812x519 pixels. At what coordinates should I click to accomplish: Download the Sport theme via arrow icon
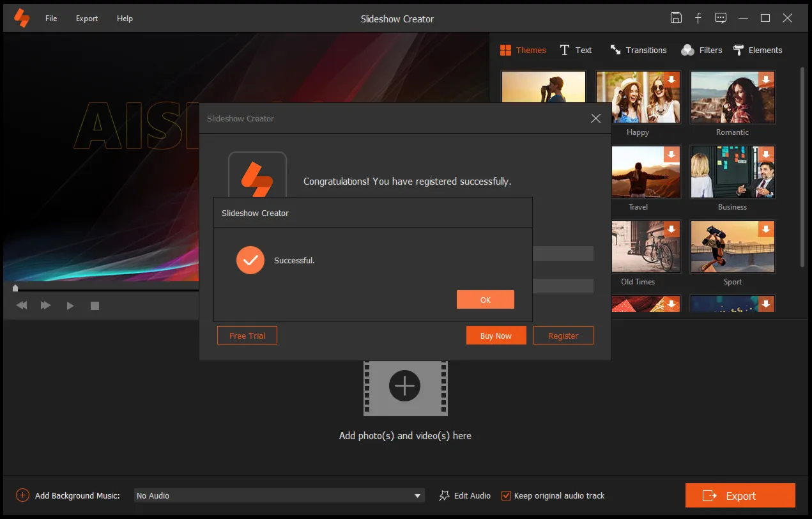[767, 229]
